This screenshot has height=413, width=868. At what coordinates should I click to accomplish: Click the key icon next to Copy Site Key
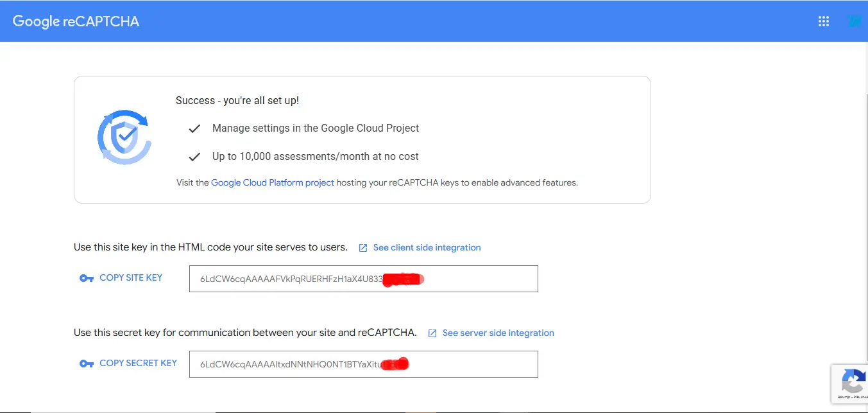[87, 278]
